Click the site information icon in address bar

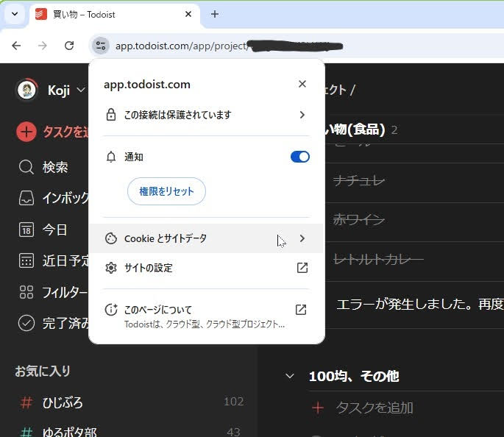pyautogui.click(x=100, y=46)
